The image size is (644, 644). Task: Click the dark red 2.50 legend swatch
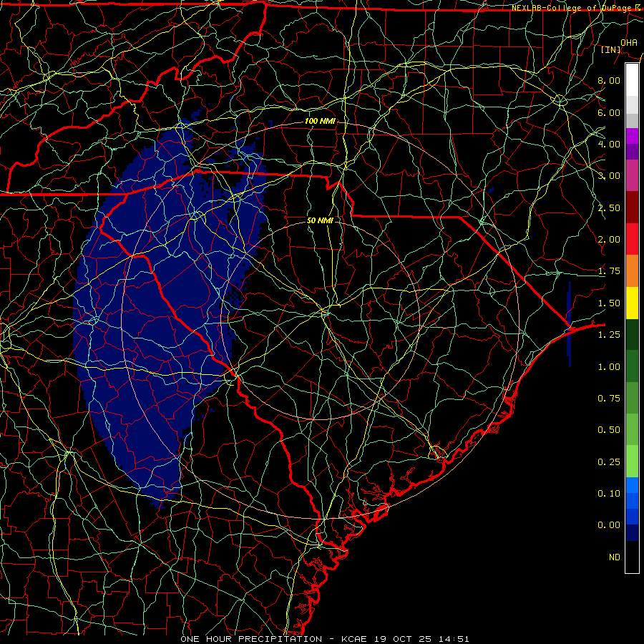pos(632,208)
